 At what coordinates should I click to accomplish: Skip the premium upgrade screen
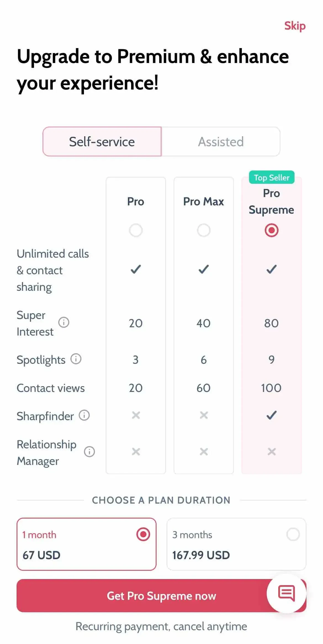[295, 26]
